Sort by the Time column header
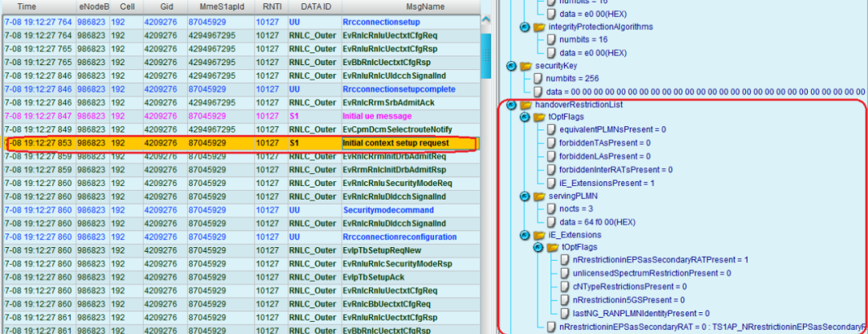The height and width of the screenshot is (334, 868). click(x=39, y=8)
